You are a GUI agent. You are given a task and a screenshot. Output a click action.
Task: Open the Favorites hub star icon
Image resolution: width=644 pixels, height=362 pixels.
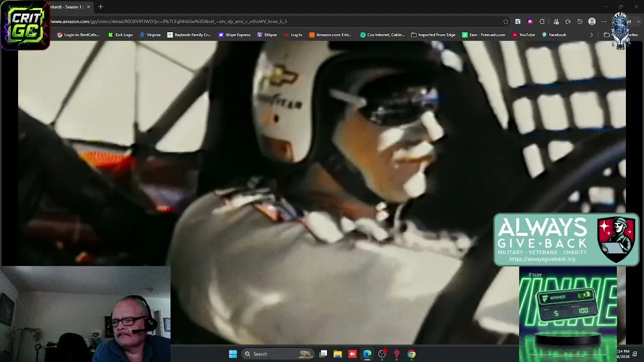click(568, 22)
